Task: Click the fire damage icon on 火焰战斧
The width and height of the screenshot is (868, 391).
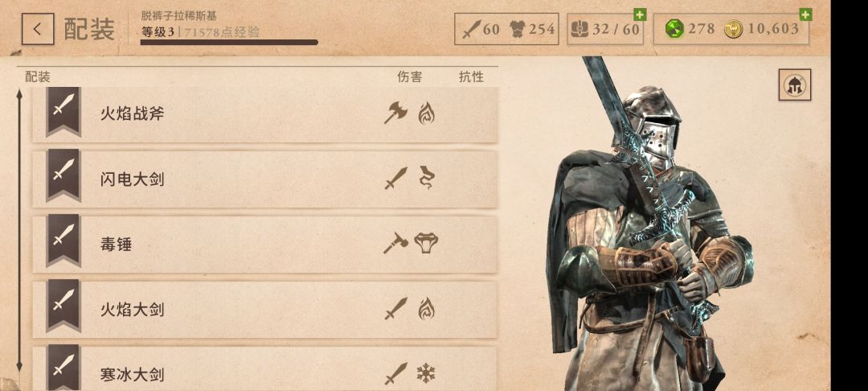Action: pyautogui.click(x=426, y=113)
